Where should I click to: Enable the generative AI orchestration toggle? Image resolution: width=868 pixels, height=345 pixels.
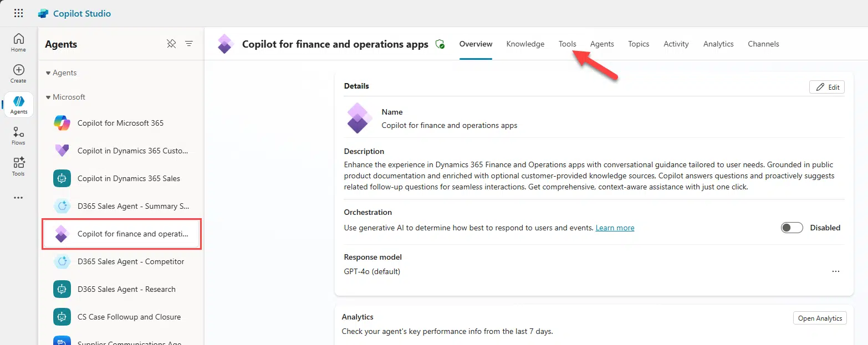pos(792,227)
